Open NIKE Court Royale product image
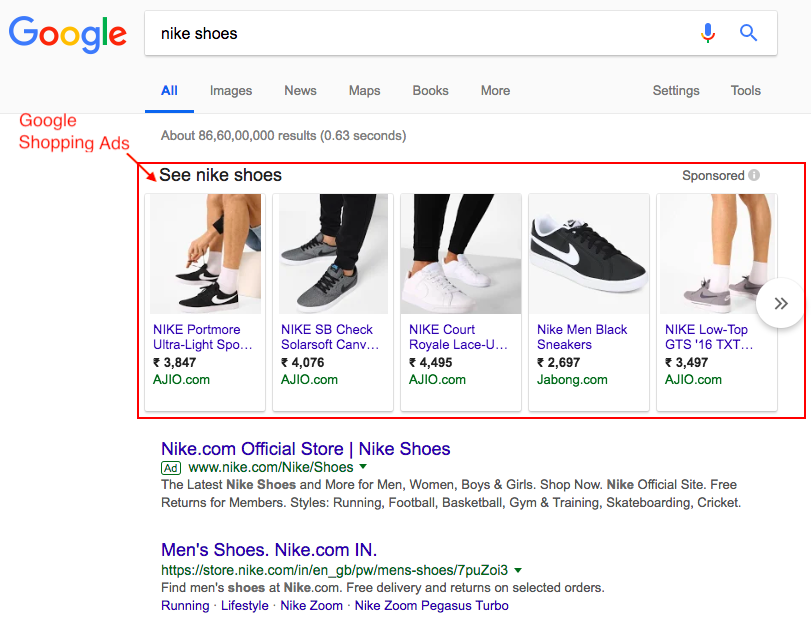Image resolution: width=811 pixels, height=626 pixels. 461,254
